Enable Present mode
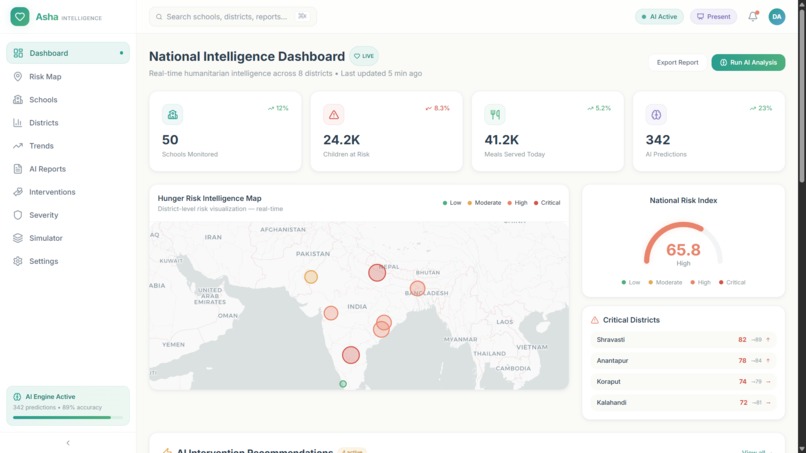 tap(713, 16)
